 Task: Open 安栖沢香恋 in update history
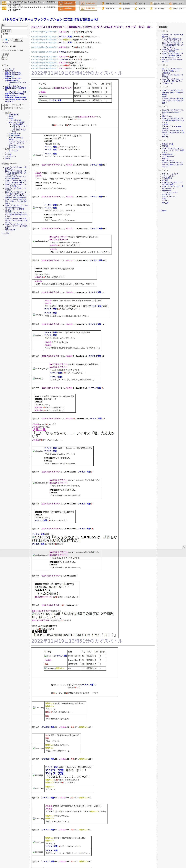(x=166, y=73)
